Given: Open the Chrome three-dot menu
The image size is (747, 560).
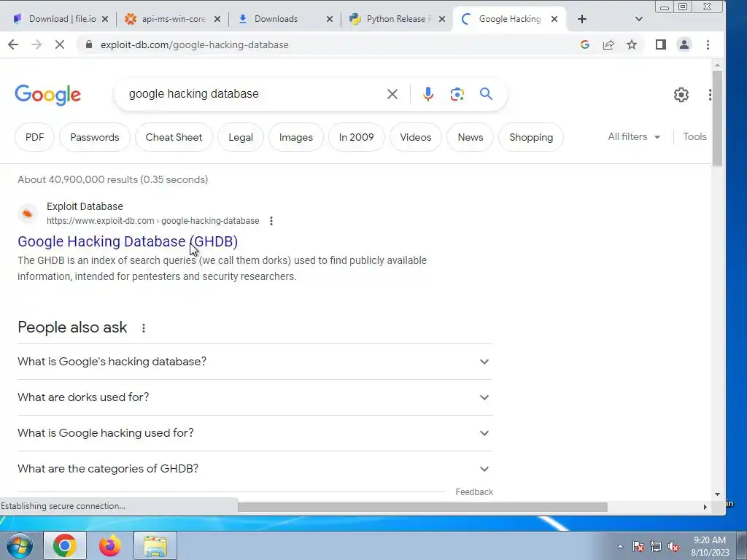Looking at the screenshot, I should click(x=708, y=44).
